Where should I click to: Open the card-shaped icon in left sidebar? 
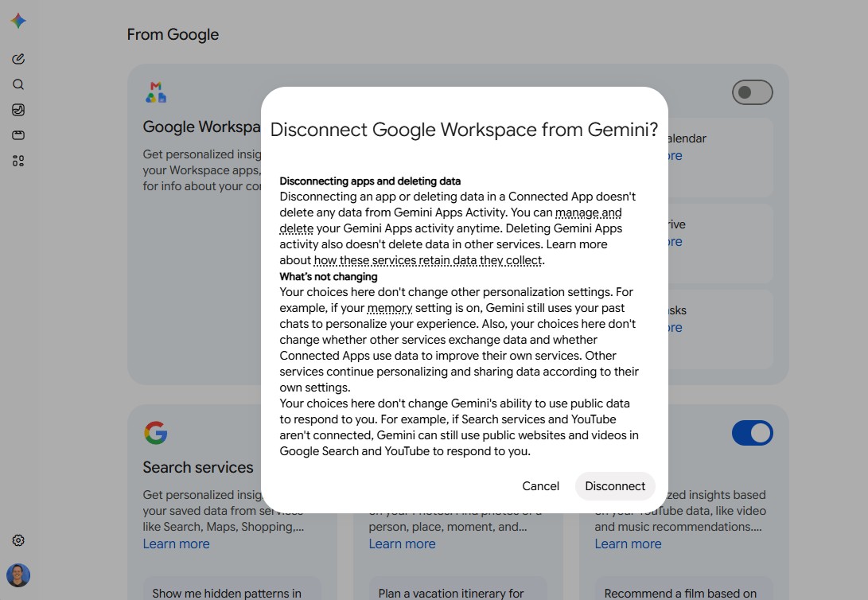[18, 135]
